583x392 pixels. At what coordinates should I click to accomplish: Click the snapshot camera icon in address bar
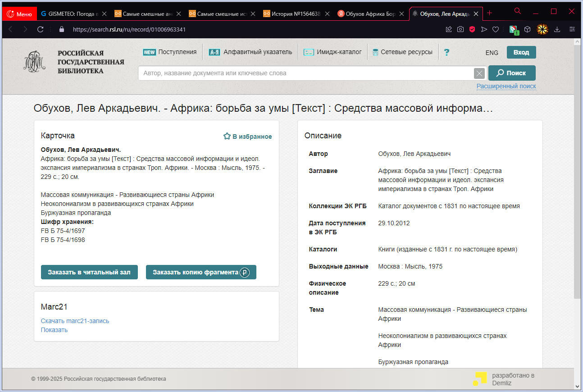pos(460,29)
